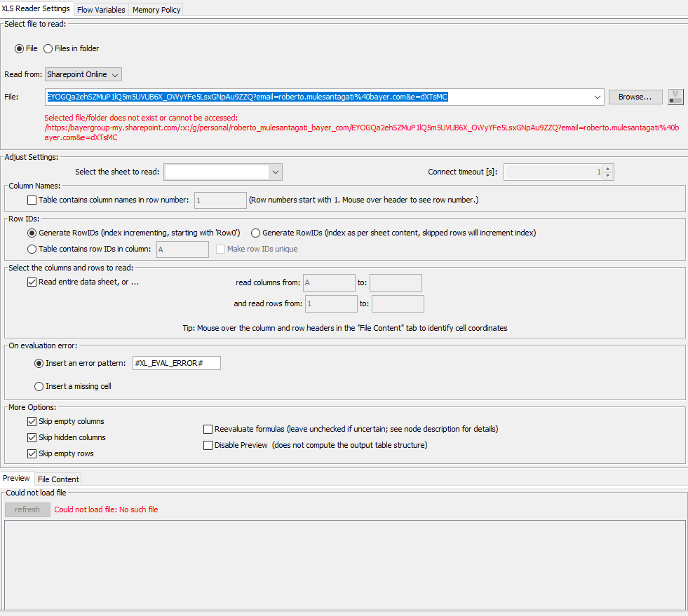Select Insert a missing cell option
Screen dimensions: 688x616
pyautogui.click(x=39, y=386)
